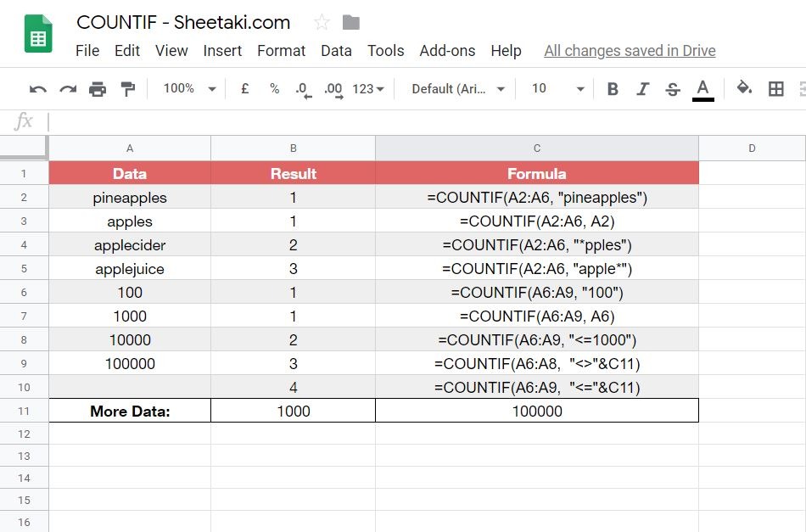The width and height of the screenshot is (806, 532).
Task: Open the Data menu
Action: tap(336, 51)
